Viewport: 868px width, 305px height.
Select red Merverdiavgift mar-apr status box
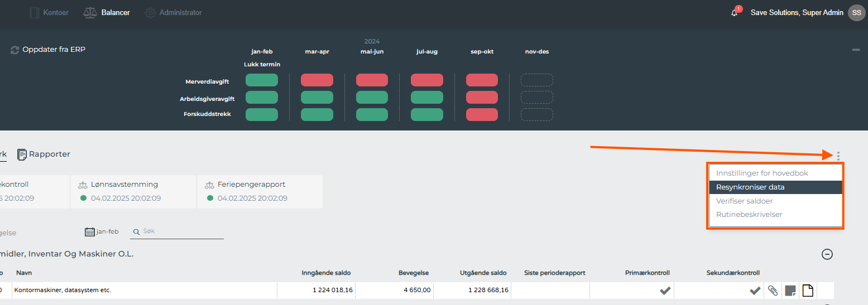point(316,80)
